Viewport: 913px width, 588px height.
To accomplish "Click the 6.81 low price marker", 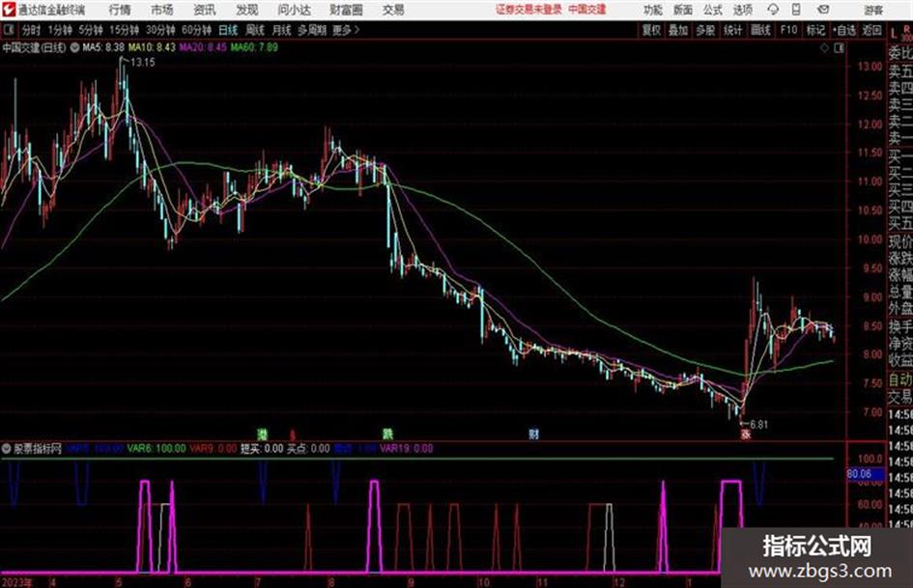I will click(758, 425).
